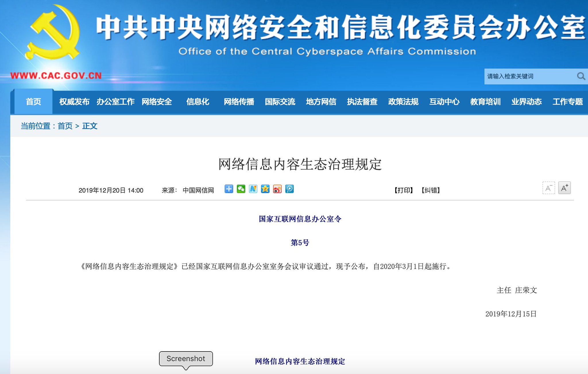
Task: Open the 地方网信 menu item
Action: point(321,102)
